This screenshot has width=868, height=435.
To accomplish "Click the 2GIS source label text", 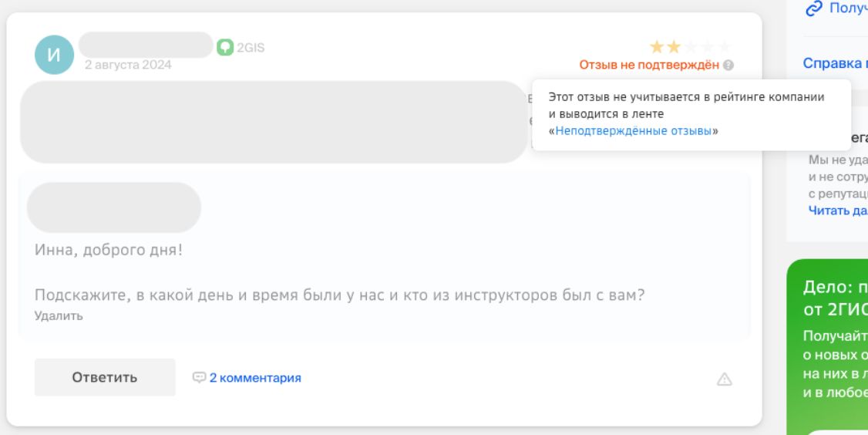I will pos(251,47).
